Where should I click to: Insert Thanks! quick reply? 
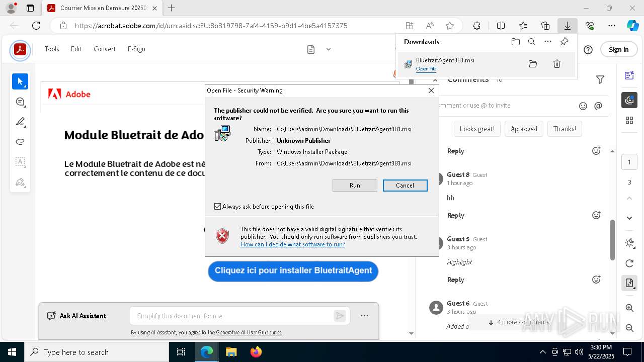(565, 129)
